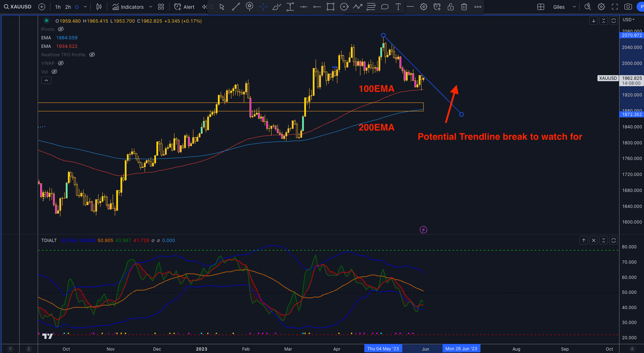Select the text T tool
The width and height of the screenshot is (644, 353).
(398, 7)
